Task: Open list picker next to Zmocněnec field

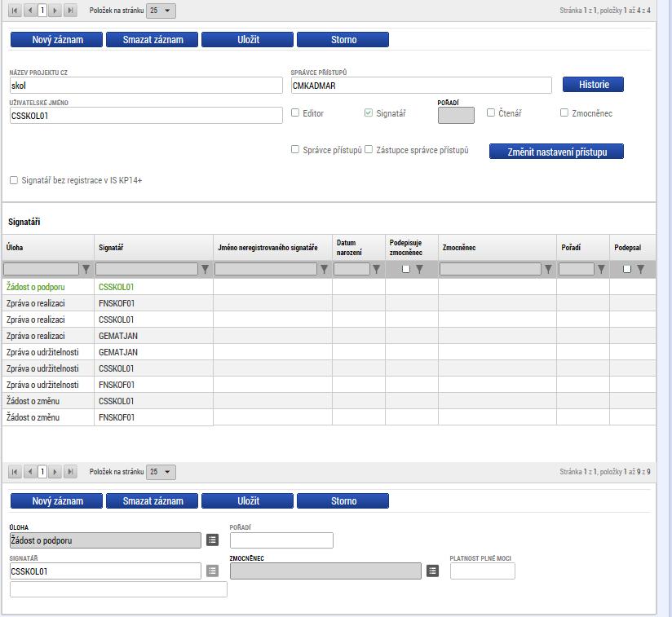Action: [432, 571]
